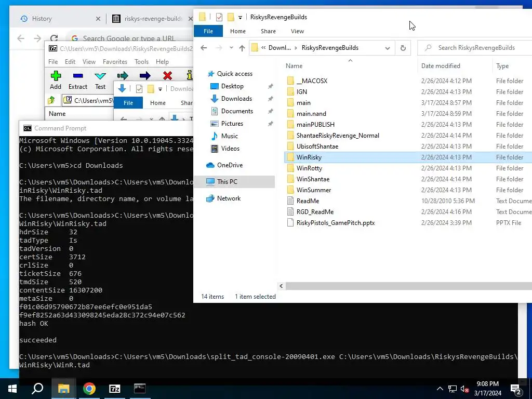Click the horizontal scrollbar in Explorer file list
532x399 pixels.
pos(408,286)
